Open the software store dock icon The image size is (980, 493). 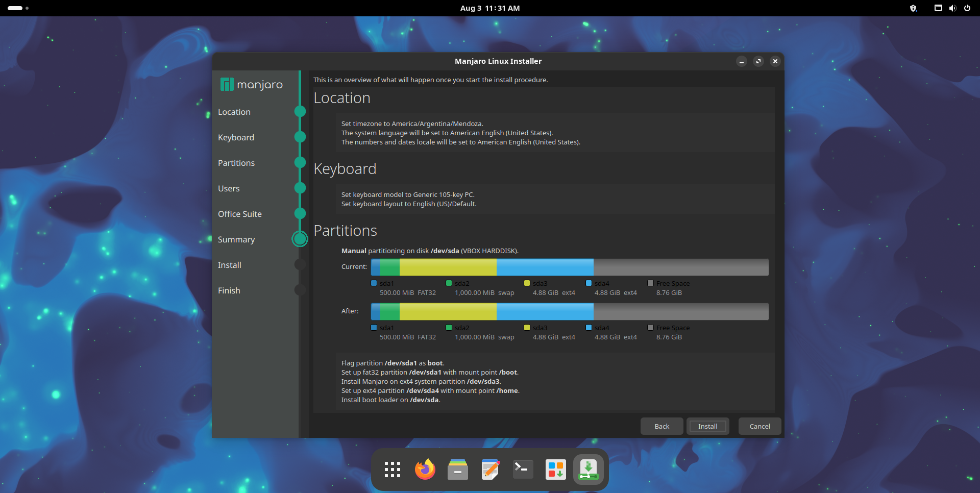tap(556, 470)
